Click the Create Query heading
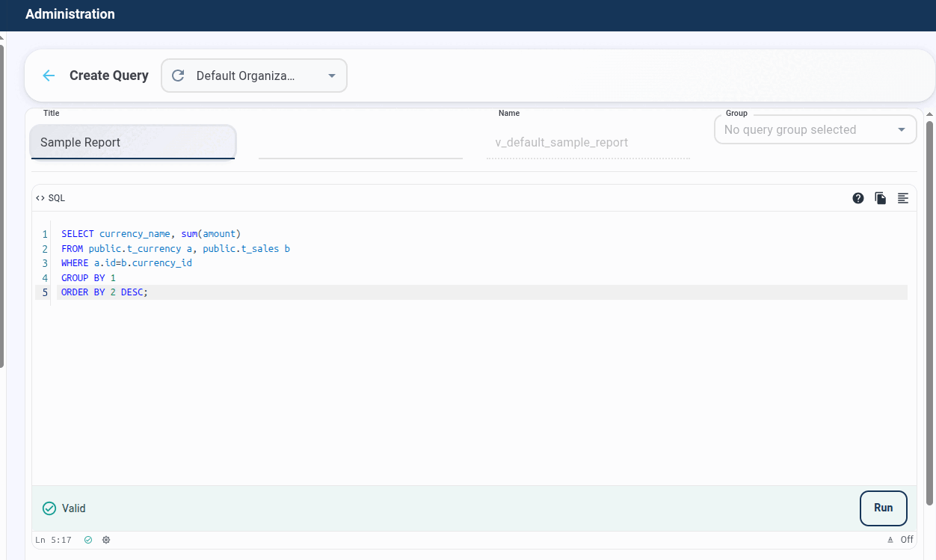The height and width of the screenshot is (560, 936). [109, 76]
